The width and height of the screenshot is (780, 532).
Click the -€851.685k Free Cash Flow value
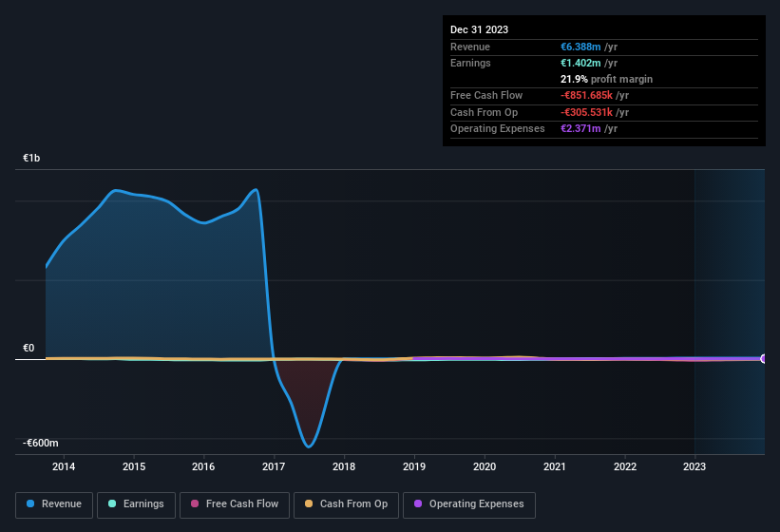click(x=586, y=95)
